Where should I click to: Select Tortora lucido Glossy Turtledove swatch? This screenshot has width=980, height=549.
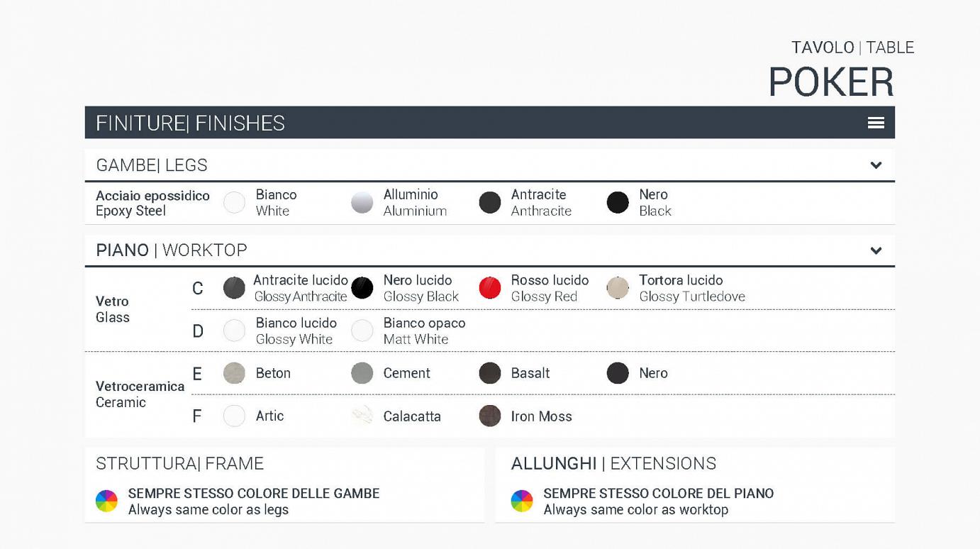pos(618,288)
